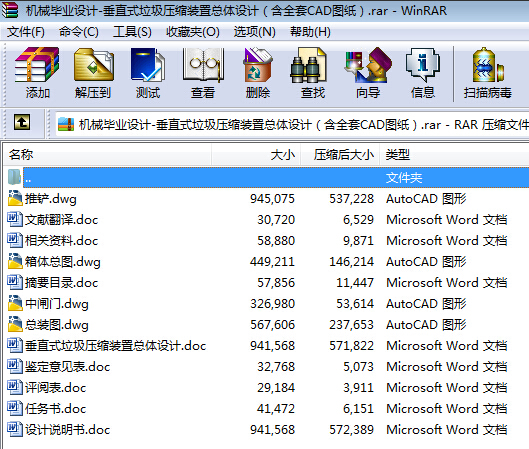Open the 文件(F) menu
The image size is (529, 449).
pyautogui.click(x=26, y=32)
